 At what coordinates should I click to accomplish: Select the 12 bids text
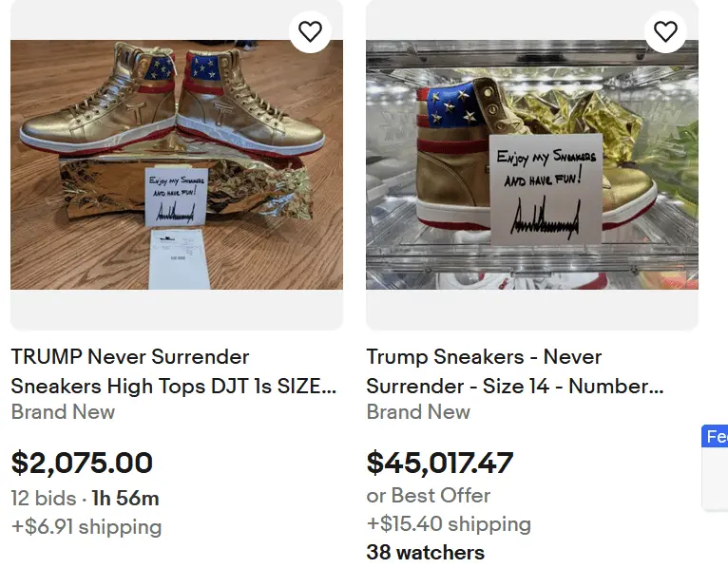coord(44,498)
